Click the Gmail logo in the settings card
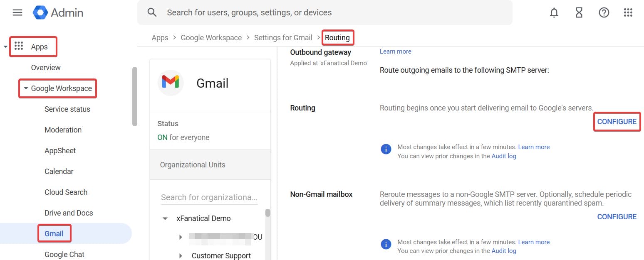The image size is (644, 260). (x=171, y=83)
